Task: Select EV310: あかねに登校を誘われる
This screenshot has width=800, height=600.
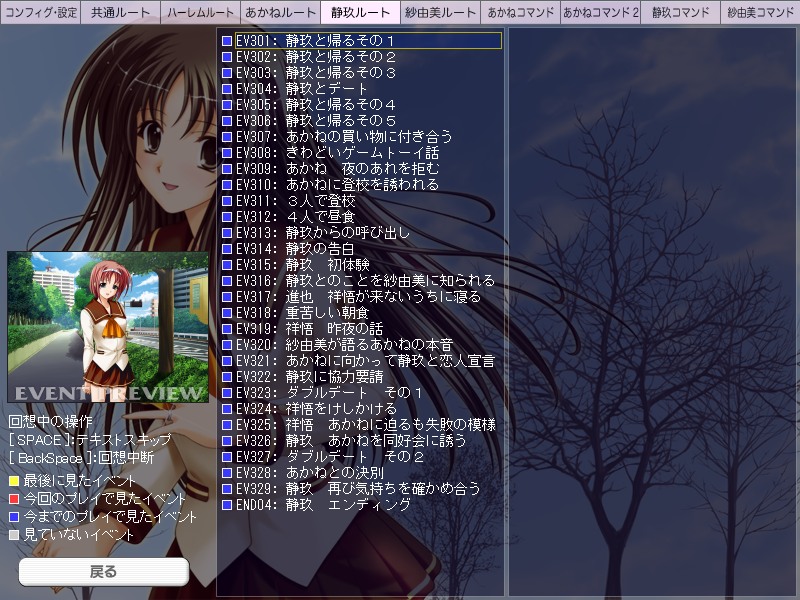Action: point(337,185)
